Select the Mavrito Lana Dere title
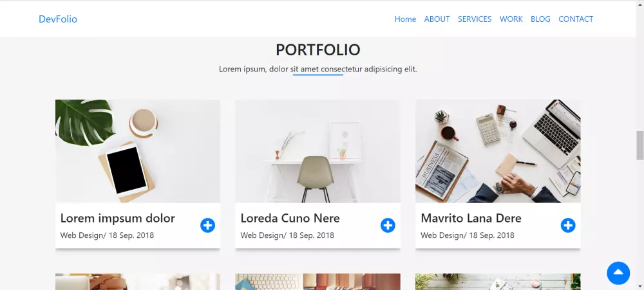 point(471,218)
